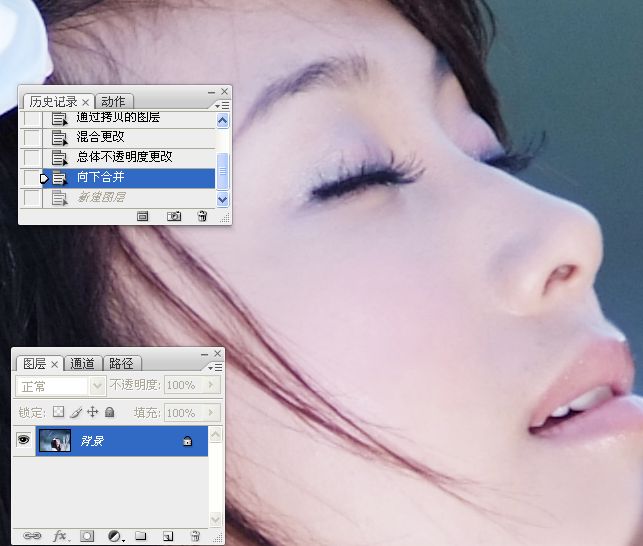The image size is (643, 546).
Task: Create new fill or adjustment layer
Action: (x=114, y=536)
